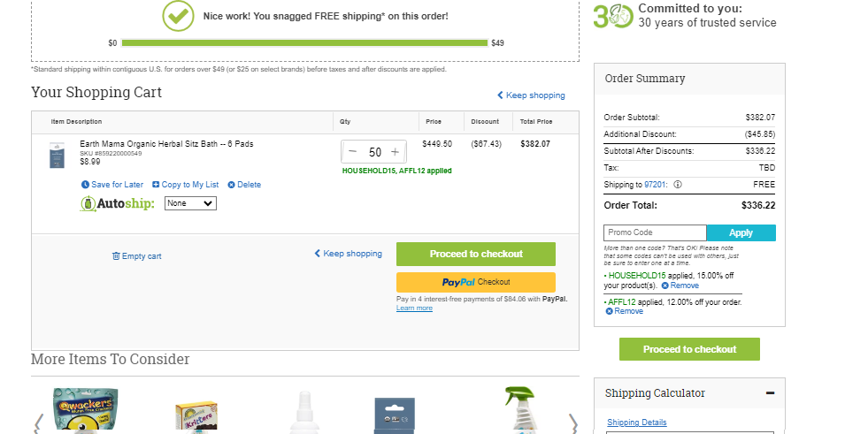Open the Autoship frequency dropdown
868x434 pixels.
tap(190, 203)
